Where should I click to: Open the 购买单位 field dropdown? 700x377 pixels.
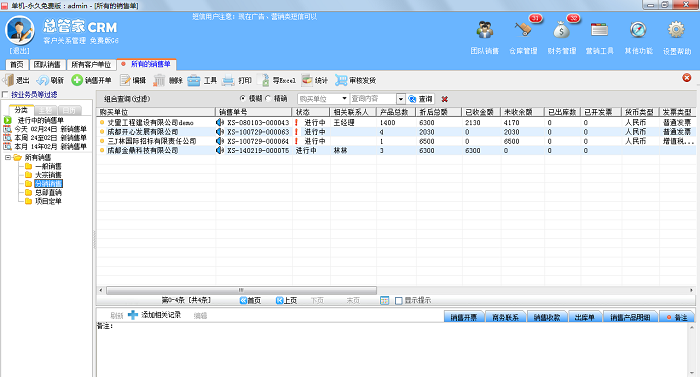(344, 99)
